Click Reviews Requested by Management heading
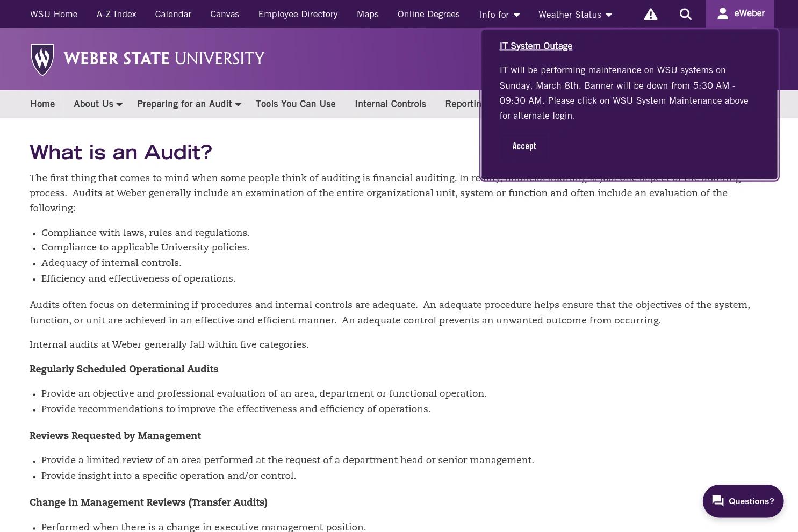798x532 pixels. pos(115,436)
